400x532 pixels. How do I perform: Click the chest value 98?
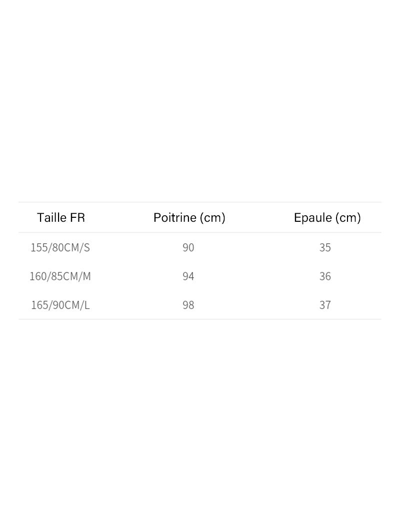tap(188, 305)
